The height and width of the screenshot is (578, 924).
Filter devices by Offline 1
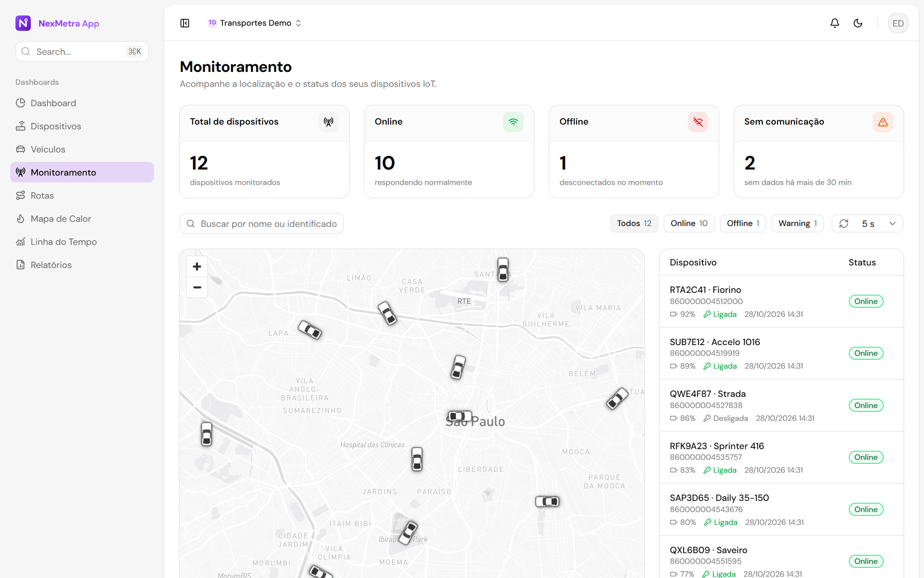pos(743,223)
